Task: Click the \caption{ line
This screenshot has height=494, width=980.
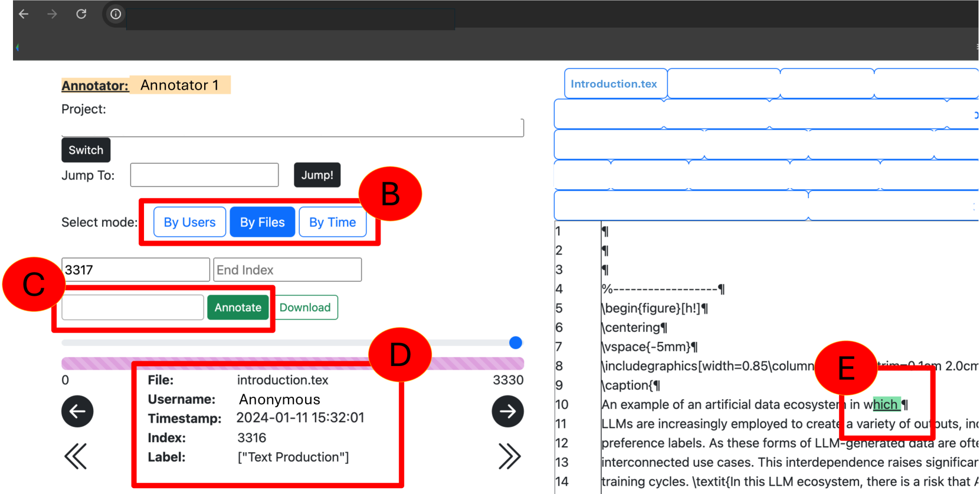Action: 631,385
